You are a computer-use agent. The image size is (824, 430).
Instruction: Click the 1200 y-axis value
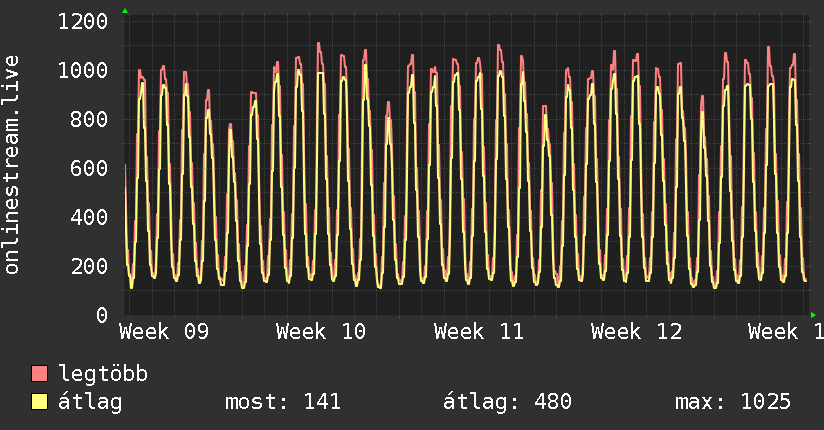[x=83, y=21]
